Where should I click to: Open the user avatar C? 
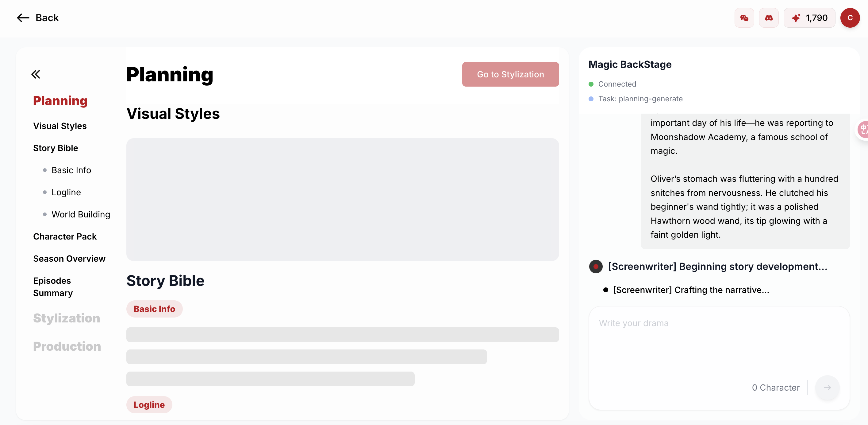(x=850, y=18)
